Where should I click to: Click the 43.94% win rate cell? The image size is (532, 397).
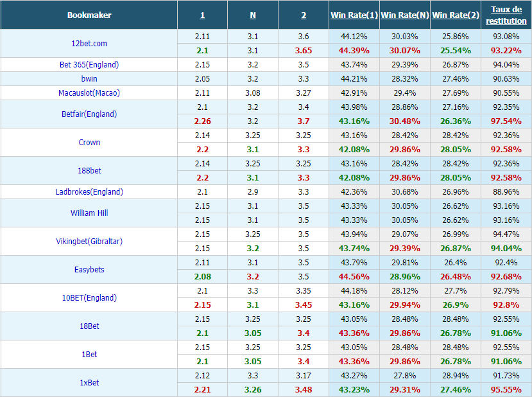pos(354,234)
